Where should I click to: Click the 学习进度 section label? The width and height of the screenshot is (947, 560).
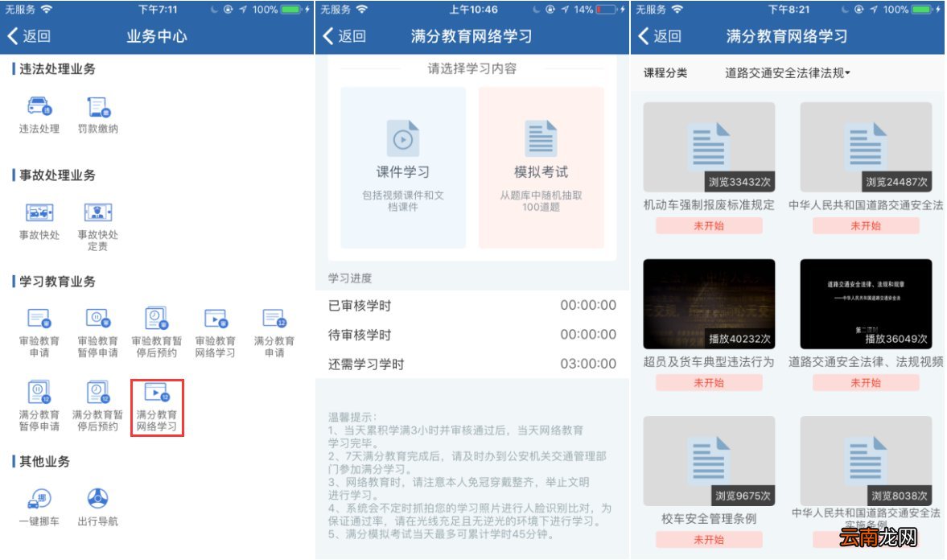350,278
